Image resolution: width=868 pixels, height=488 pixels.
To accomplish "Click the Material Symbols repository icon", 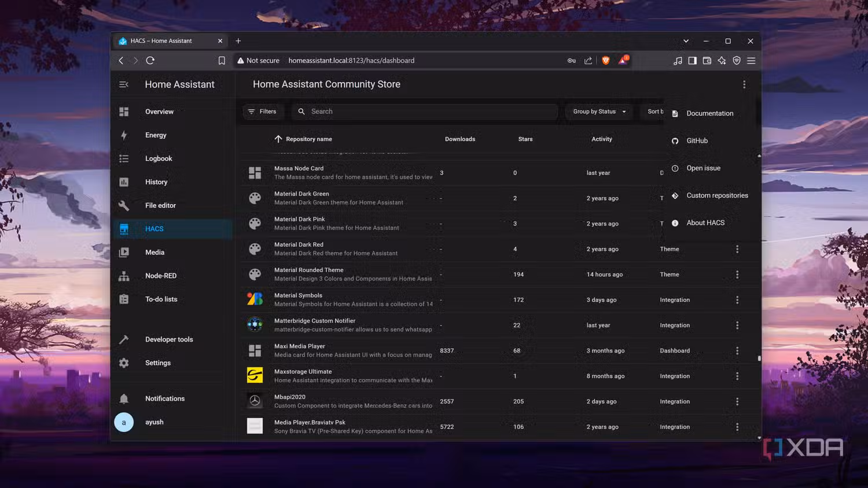I will [255, 299].
